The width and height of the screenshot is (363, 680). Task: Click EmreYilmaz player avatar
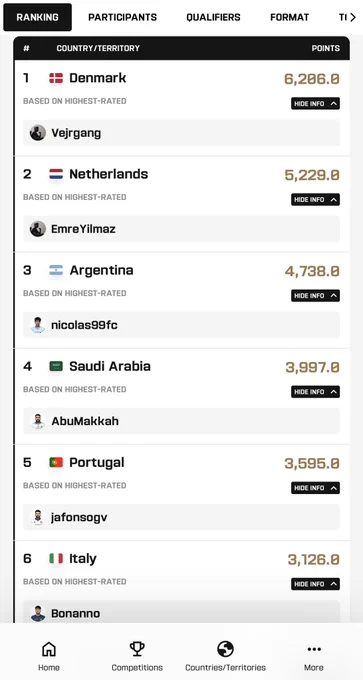[x=38, y=229]
